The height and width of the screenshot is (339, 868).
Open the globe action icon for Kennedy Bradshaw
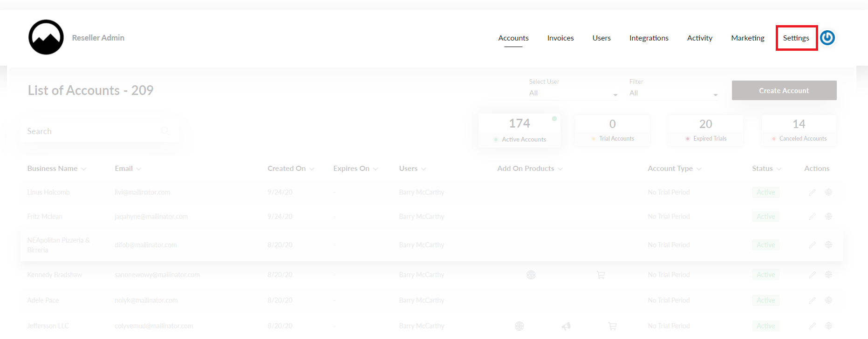tap(828, 275)
